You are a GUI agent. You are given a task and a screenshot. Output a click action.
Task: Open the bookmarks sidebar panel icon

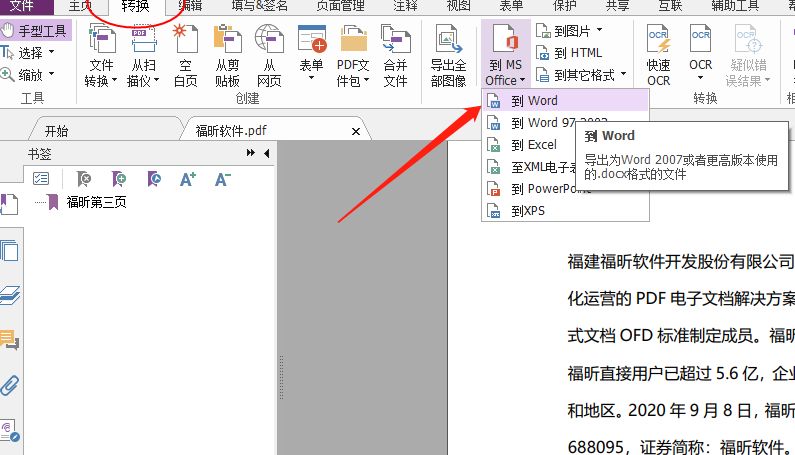pos(9,204)
